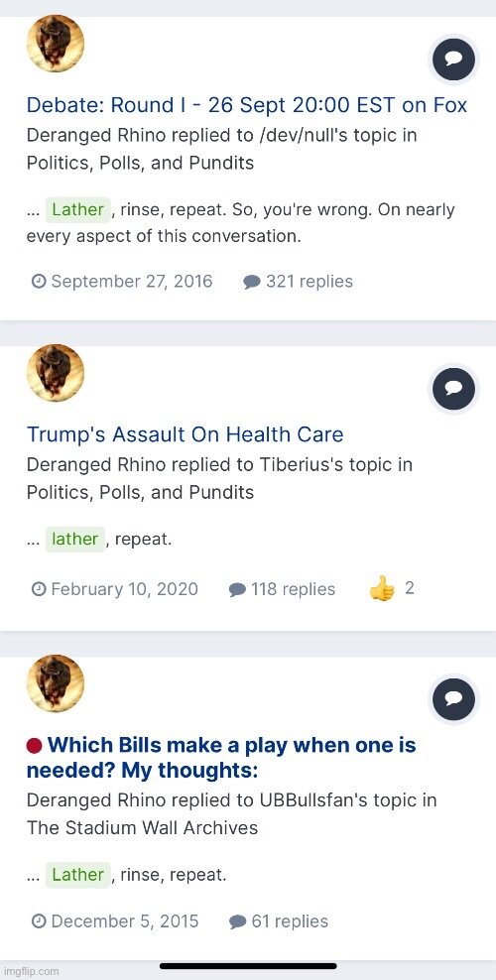View 118 replies on Health Care post
This screenshot has width=496, height=980.
pyautogui.click(x=283, y=589)
